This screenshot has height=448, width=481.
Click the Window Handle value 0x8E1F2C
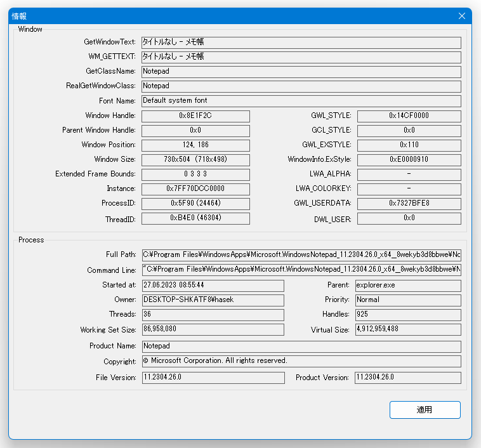(x=195, y=116)
